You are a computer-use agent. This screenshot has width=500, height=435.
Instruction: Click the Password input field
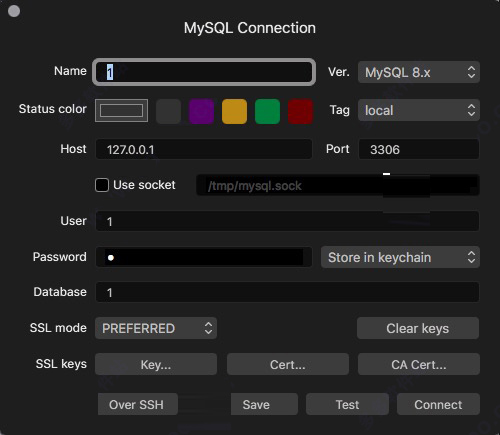point(204,257)
